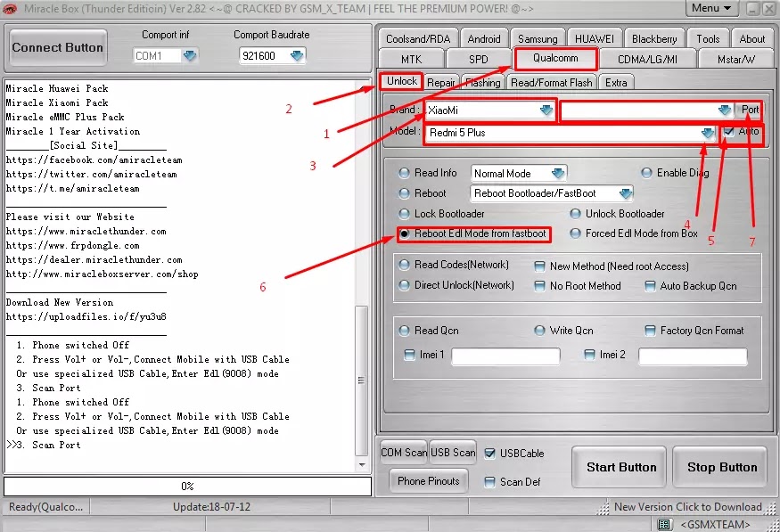Select the Unlock Bootloader option
The height and width of the screenshot is (532, 780).
click(575, 214)
